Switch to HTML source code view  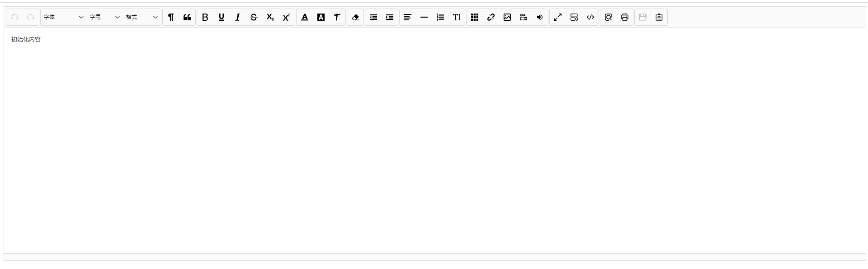(590, 17)
